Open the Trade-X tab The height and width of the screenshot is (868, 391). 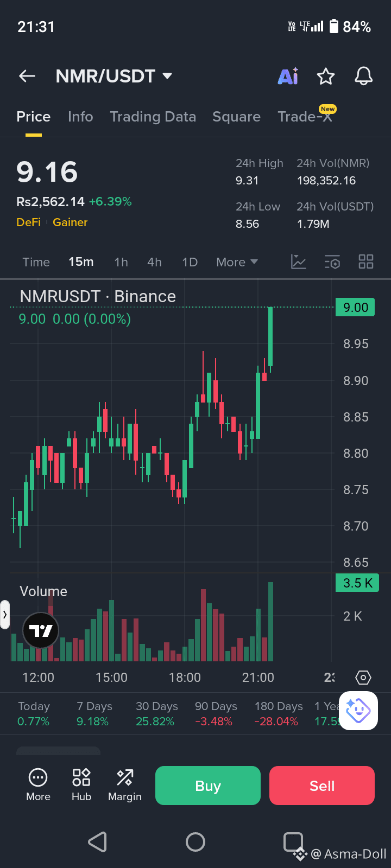tap(305, 116)
